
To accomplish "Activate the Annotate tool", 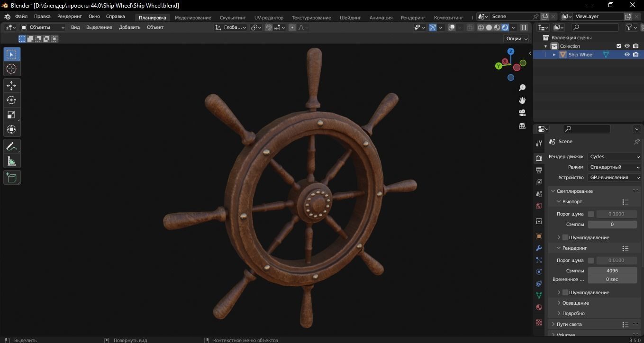I will pos(11,146).
